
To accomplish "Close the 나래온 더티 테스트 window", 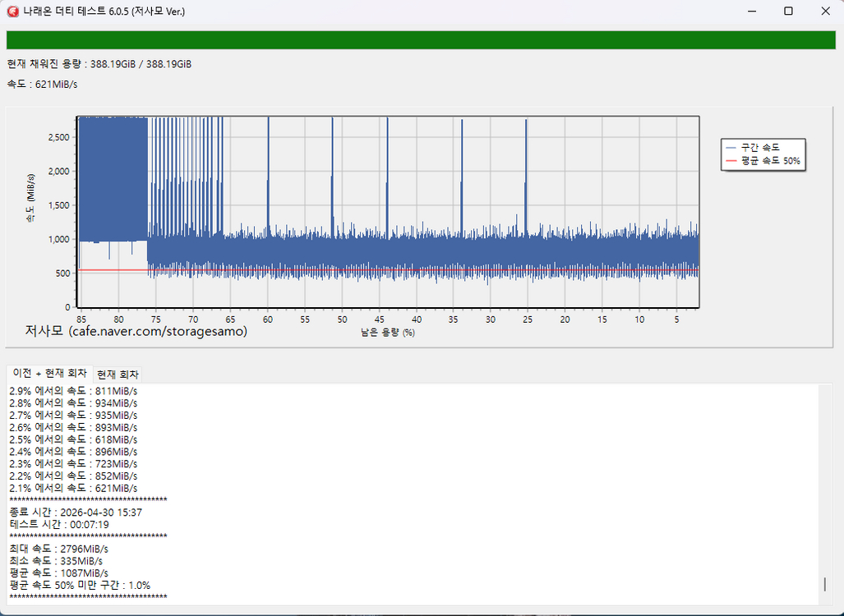I will click(825, 11).
